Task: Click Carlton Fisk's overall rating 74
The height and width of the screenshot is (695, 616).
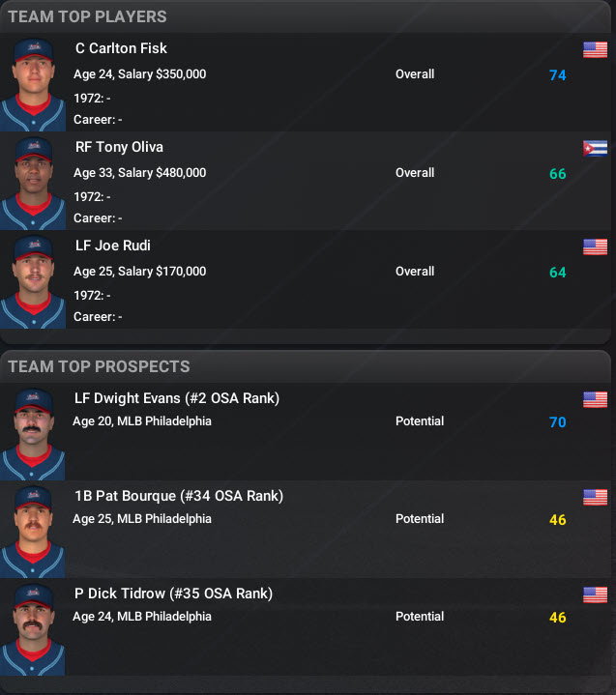Action: coord(557,75)
